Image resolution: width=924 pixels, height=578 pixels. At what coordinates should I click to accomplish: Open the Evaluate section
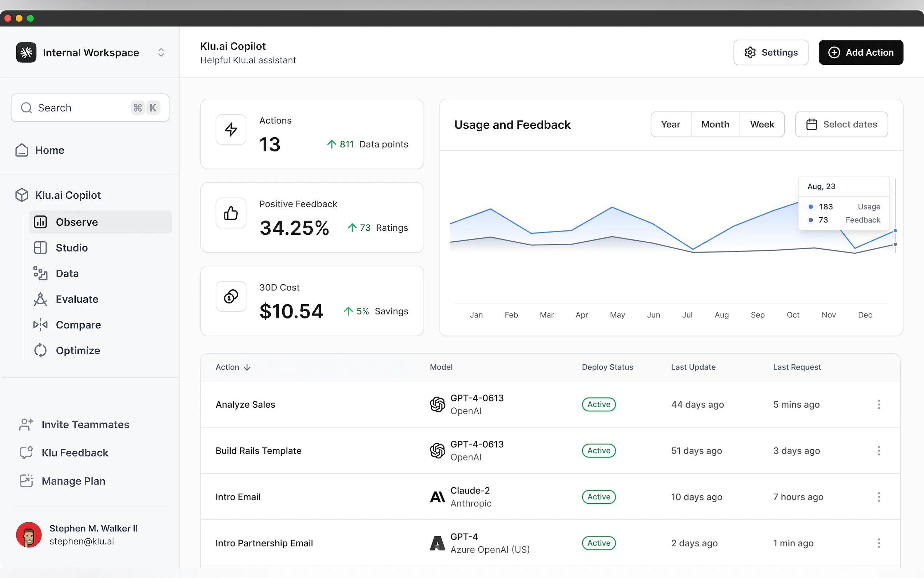77,299
